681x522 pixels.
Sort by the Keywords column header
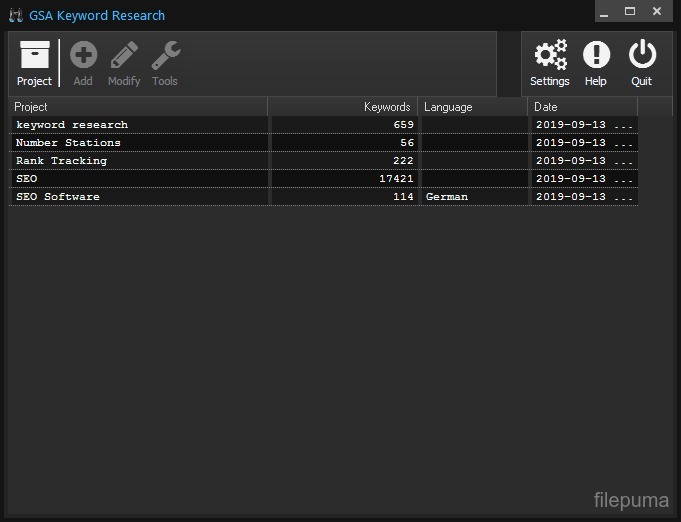point(343,107)
